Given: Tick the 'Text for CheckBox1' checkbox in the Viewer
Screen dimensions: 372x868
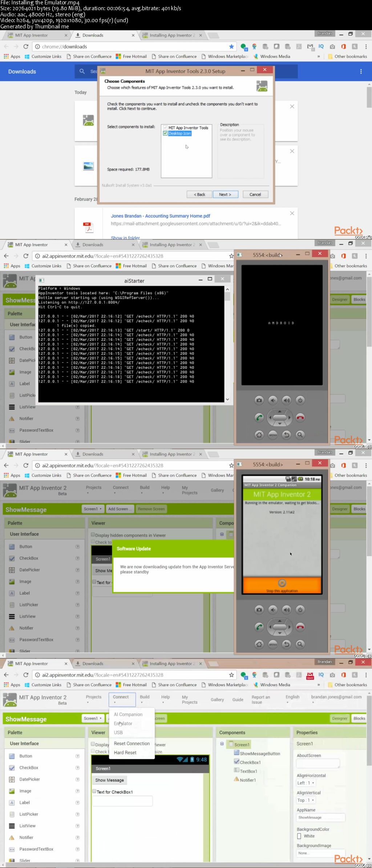Looking at the screenshot, I should (x=94, y=791).
